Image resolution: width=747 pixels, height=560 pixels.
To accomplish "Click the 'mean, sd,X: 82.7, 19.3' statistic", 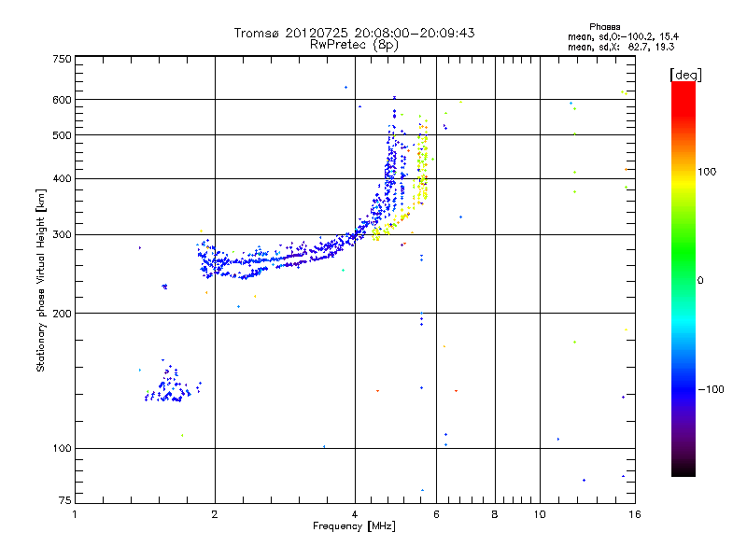I will click(x=621, y=47).
